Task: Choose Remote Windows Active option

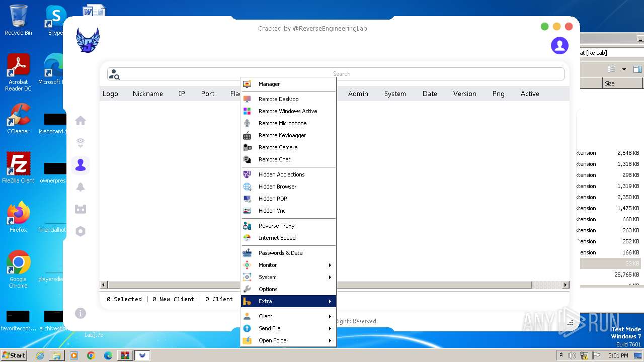Action: pyautogui.click(x=288, y=111)
